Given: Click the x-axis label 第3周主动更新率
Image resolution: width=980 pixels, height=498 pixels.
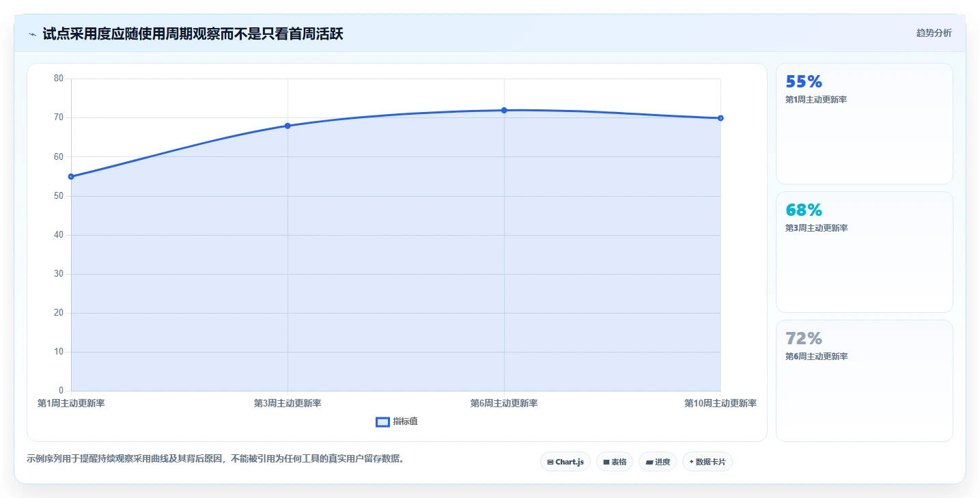Looking at the screenshot, I should point(288,403).
